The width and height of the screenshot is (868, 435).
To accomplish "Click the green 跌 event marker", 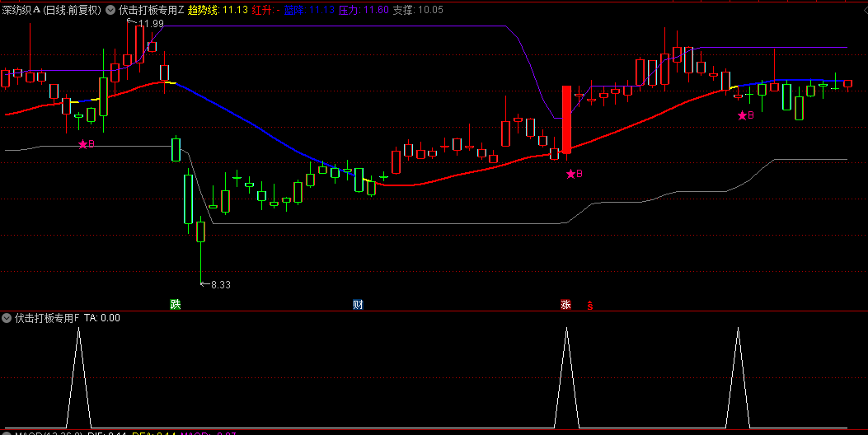I will point(176,304).
